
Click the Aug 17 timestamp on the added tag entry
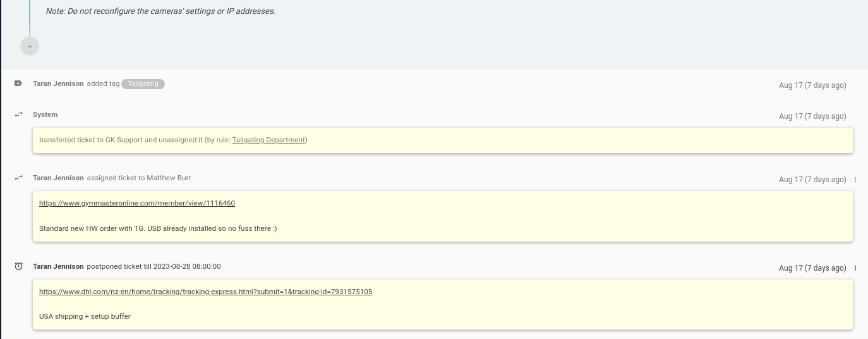pyautogui.click(x=812, y=85)
